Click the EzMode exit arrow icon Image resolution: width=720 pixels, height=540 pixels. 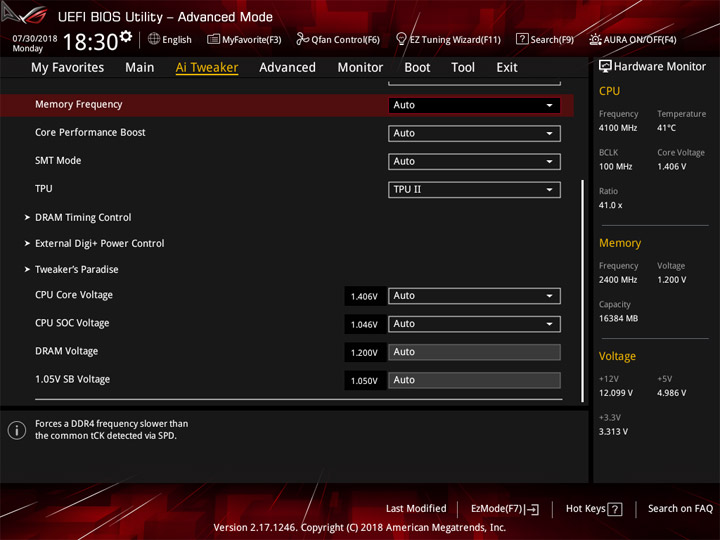(x=533, y=509)
